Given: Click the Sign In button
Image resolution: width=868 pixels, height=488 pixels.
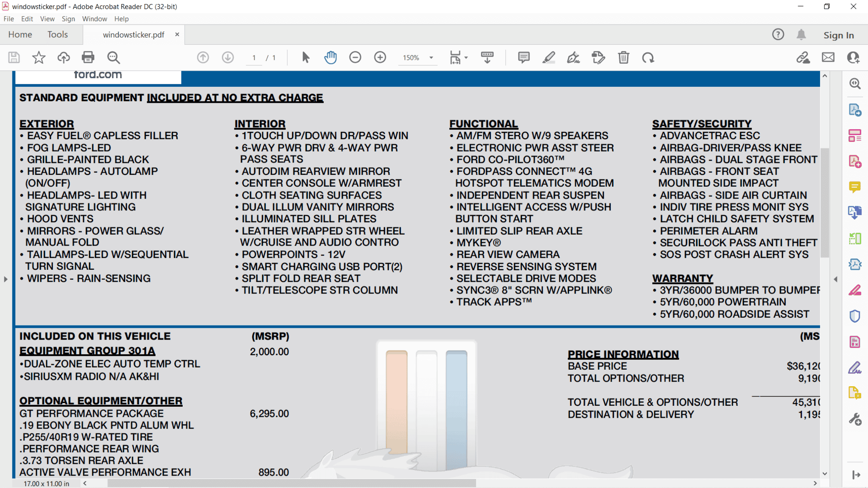Looking at the screenshot, I should (839, 35).
